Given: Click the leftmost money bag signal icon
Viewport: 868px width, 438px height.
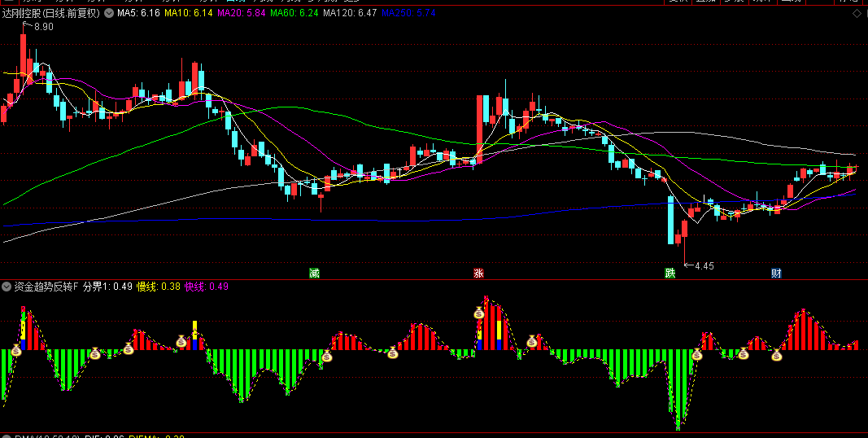Looking at the screenshot, I should pyautogui.click(x=16, y=350).
